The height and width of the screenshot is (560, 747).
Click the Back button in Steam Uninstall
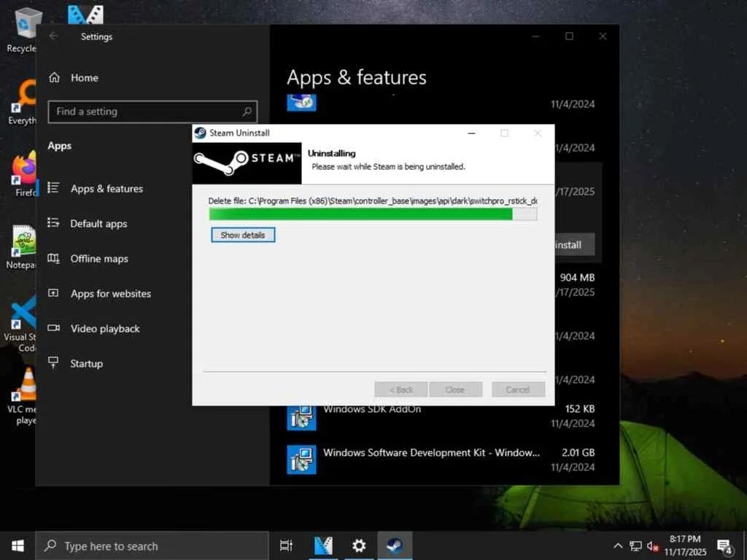point(400,389)
